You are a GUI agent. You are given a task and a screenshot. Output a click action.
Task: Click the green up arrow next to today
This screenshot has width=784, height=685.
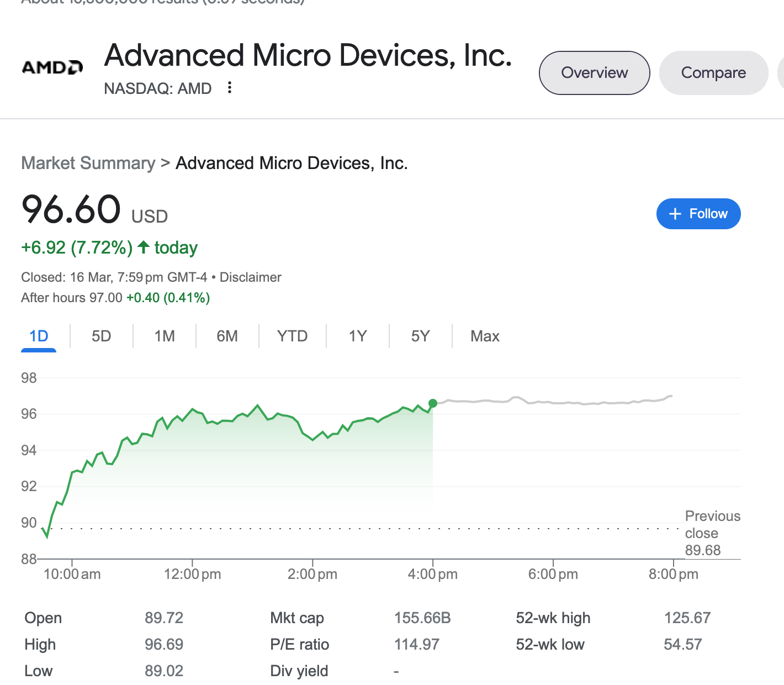144,247
